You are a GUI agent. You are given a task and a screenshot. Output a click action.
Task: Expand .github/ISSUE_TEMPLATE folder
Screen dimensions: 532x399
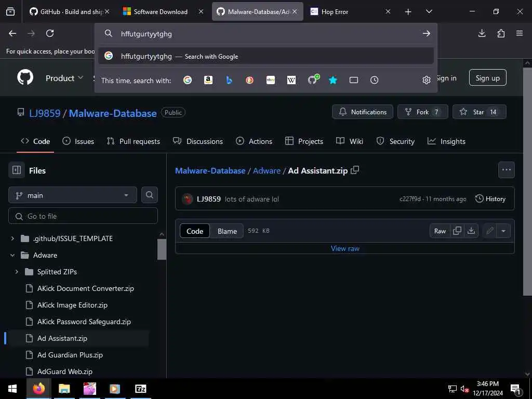(12, 238)
